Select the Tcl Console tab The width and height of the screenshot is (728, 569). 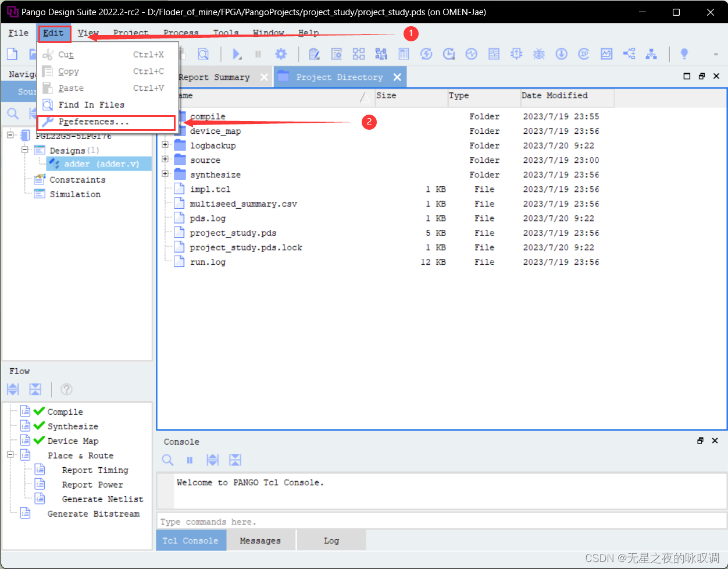[190, 540]
